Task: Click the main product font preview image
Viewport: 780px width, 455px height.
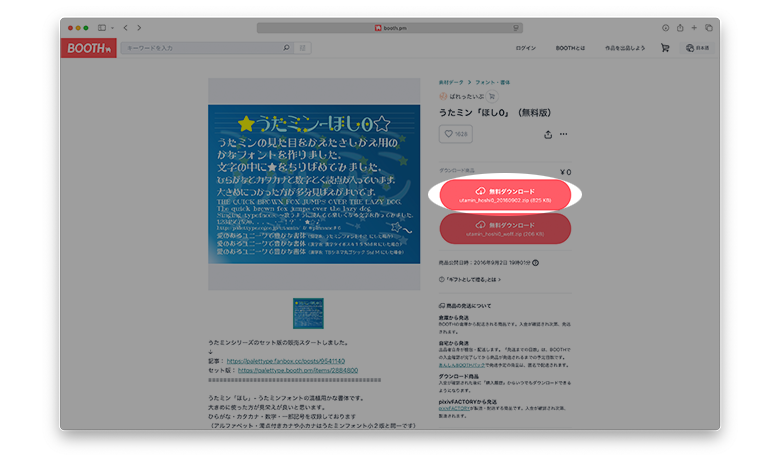Action: point(314,184)
